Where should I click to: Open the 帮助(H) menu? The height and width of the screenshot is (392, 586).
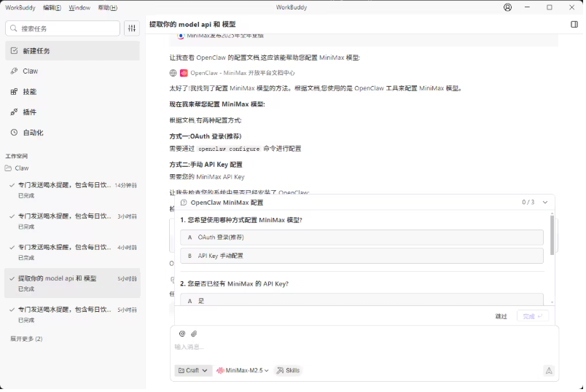click(x=108, y=7)
